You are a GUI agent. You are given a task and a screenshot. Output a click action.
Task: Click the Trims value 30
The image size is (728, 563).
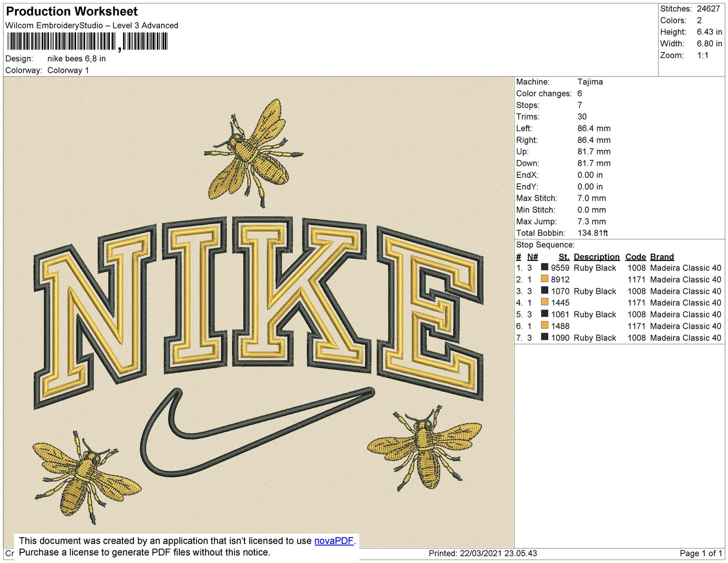pyautogui.click(x=582, y=117)
